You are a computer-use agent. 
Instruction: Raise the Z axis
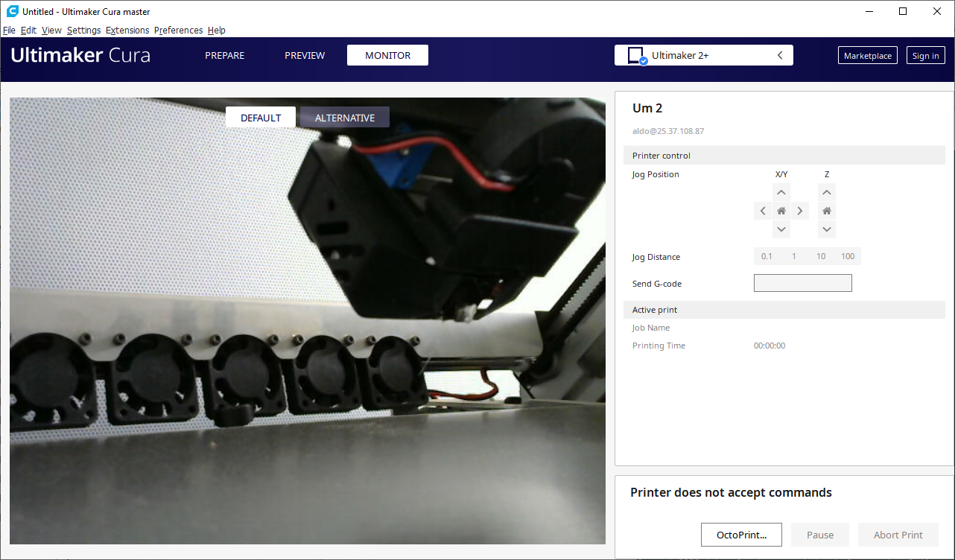826,191
